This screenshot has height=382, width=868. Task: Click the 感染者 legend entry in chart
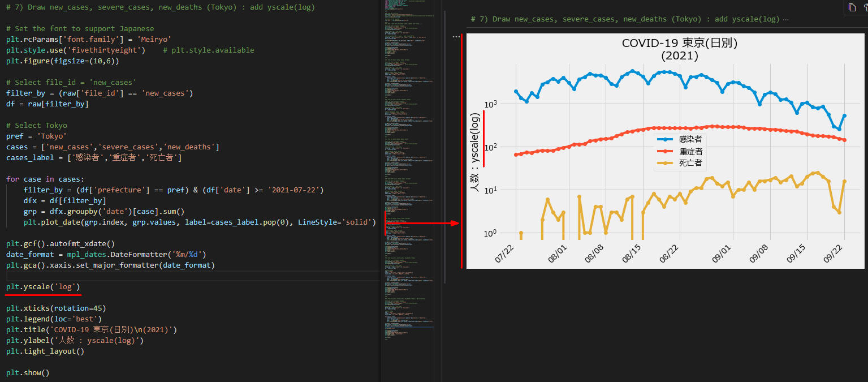pyautogui.click(x=680, y=139)
